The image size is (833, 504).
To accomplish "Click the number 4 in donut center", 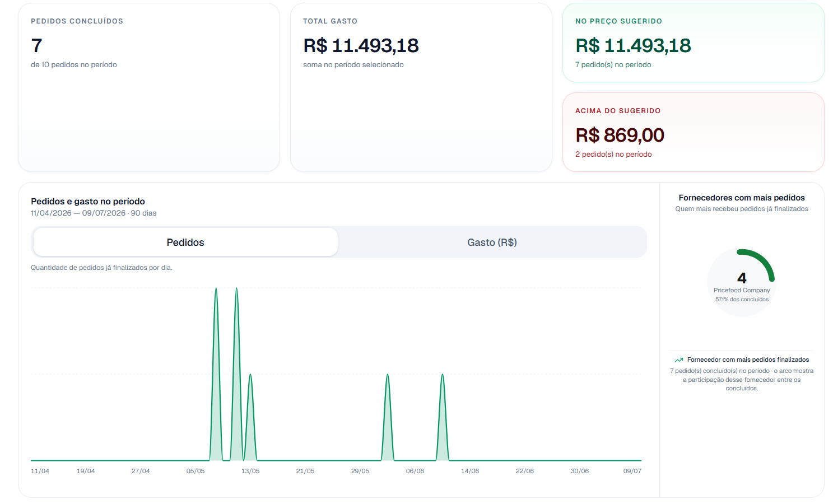I will pos(742,278).
